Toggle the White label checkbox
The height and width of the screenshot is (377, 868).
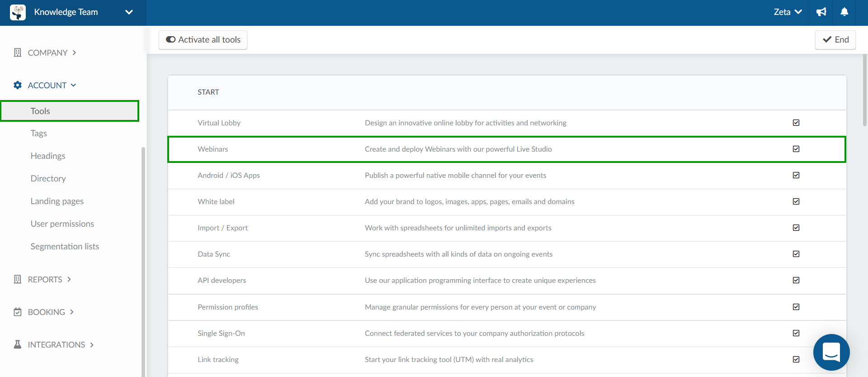click(796, 201)
